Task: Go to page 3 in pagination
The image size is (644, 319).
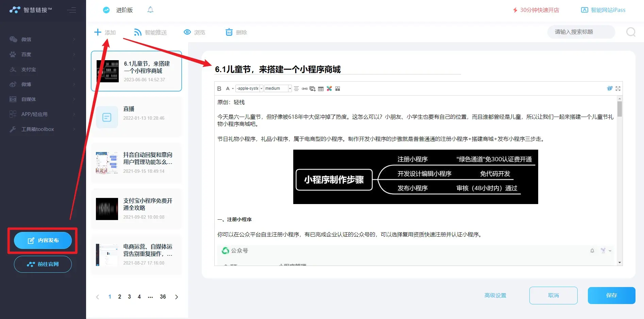Action: pos(129,297)
